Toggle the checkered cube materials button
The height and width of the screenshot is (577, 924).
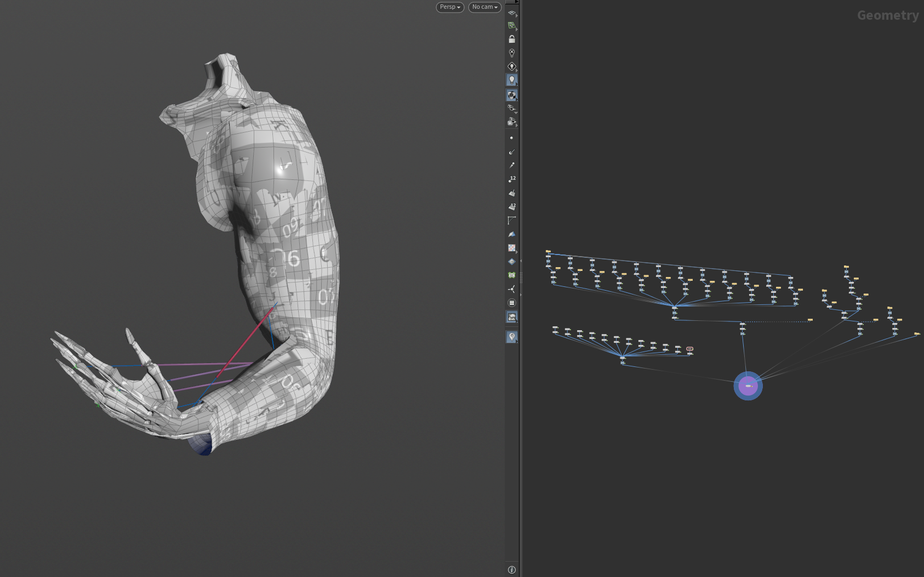coord(511,95)
